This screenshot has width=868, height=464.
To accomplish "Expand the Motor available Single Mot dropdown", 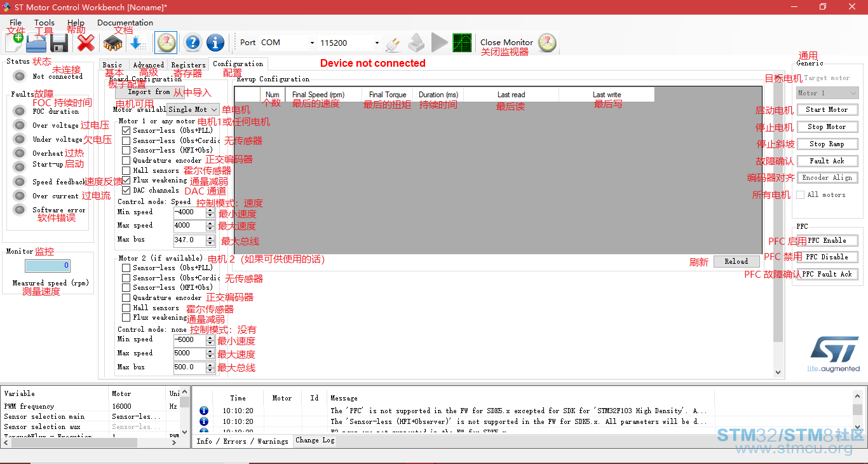I will click(x=193, y=109).
